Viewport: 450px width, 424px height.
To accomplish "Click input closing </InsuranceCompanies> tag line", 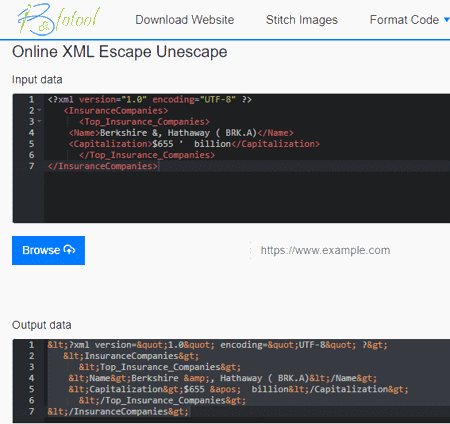I will [103, 166].
